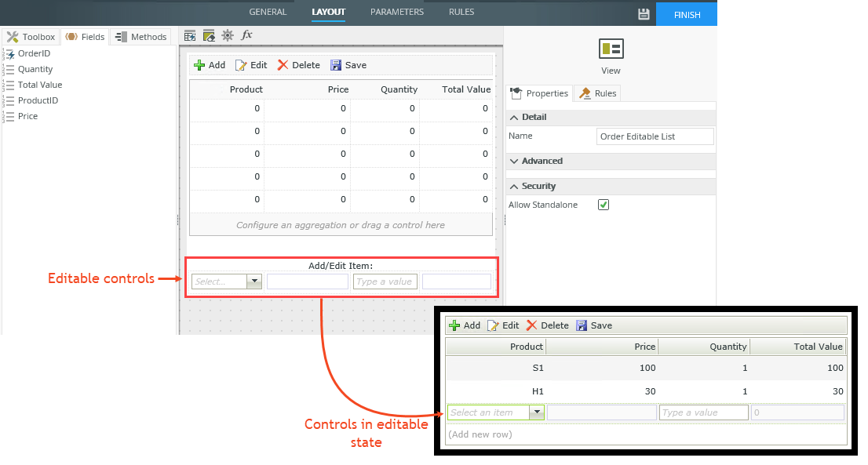Image resolution: width=868 pixels, height=465 pixels.
Task: Click the Quantity column header in designer
Action: tap(399, 89)
